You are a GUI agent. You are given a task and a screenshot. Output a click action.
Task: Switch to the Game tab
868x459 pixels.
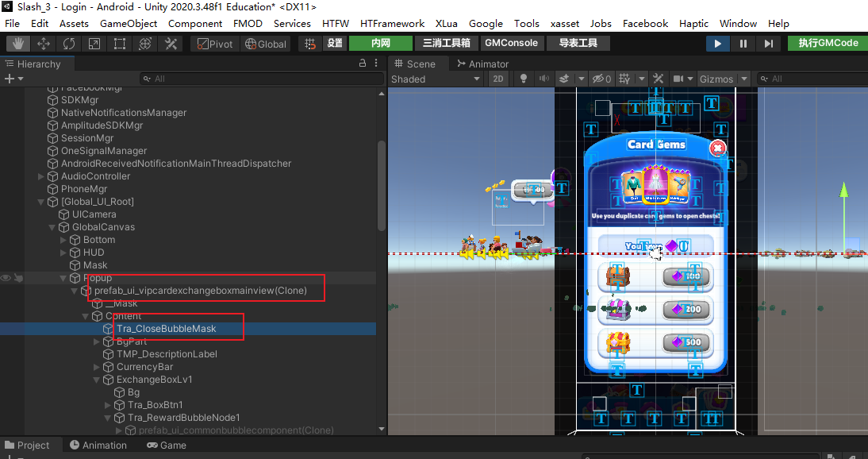pos(166,445)
